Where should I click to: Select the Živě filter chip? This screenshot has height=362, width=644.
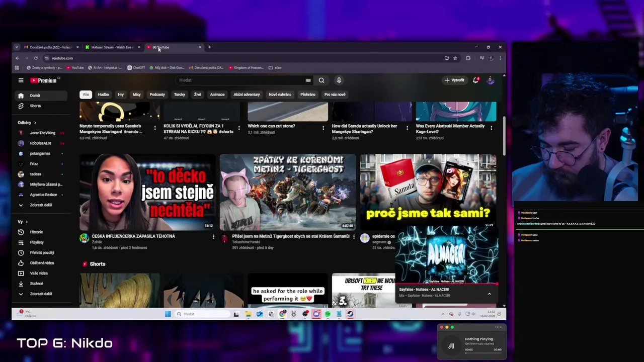coord(198,95)
